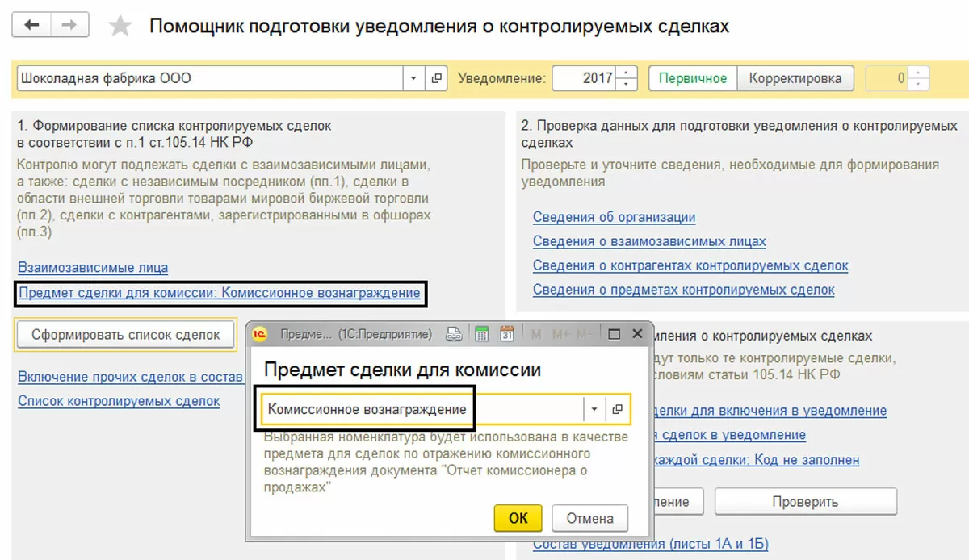
Task: Increase the notification year with the up arrow
Action: click(x=627, y=73)
